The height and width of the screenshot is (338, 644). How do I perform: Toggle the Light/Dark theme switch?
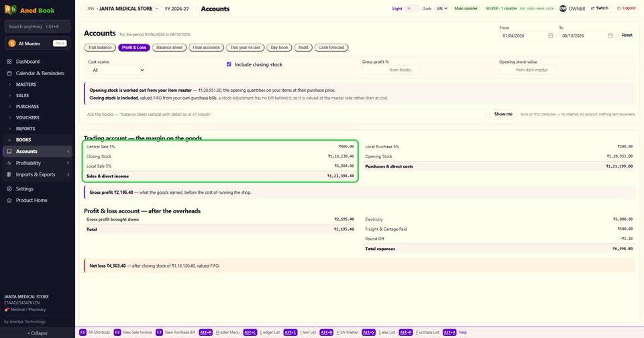point(412,8)
